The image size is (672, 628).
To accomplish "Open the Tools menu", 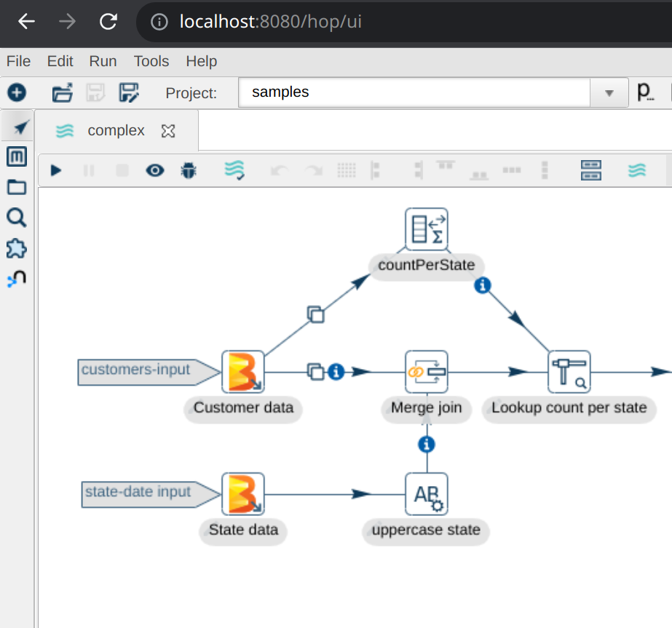I will point(151,61).
